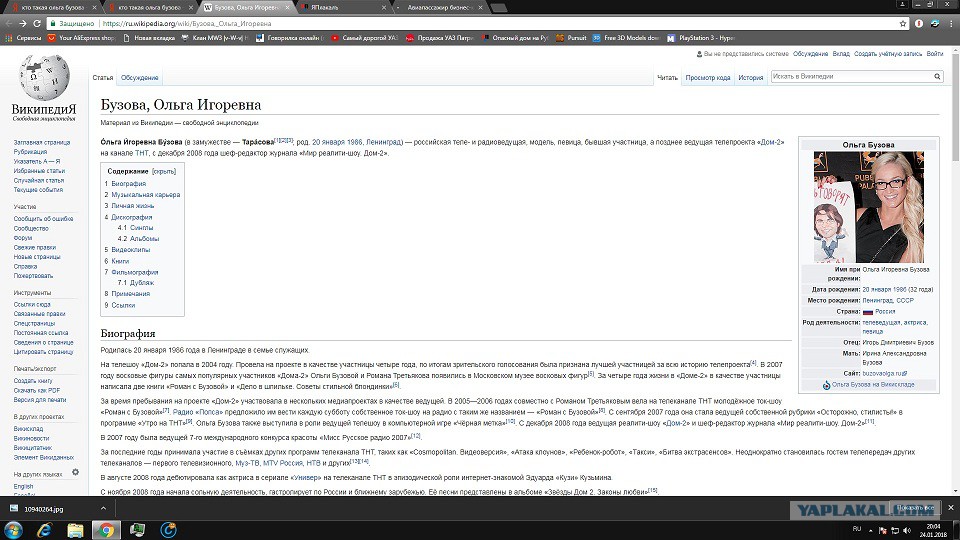Open Ольга Бузова на Викискладе link
This screenshot has width=960, height=540.
(x=872, y=384)
